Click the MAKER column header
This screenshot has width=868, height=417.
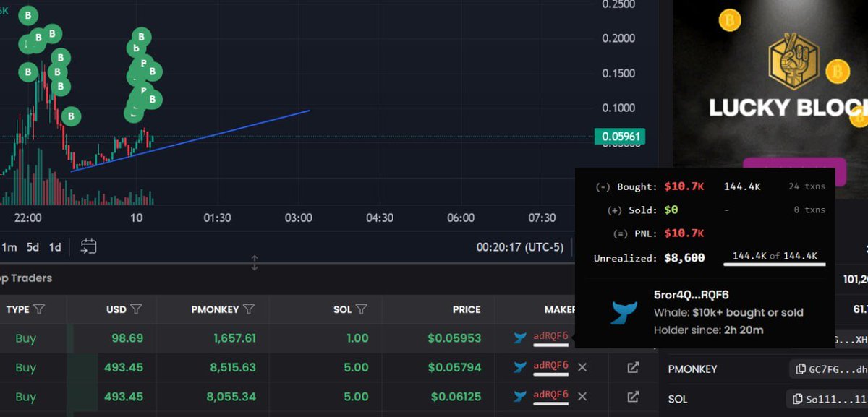(561, 309)
